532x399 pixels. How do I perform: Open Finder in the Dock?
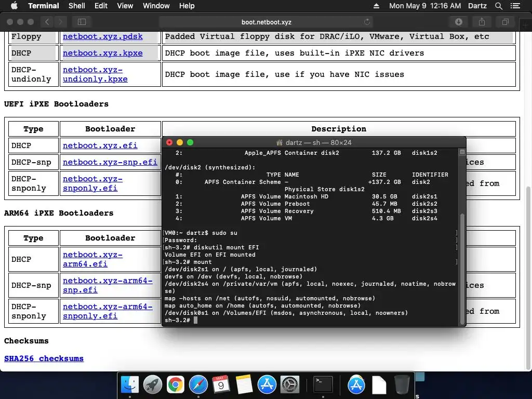click(130, 384)
